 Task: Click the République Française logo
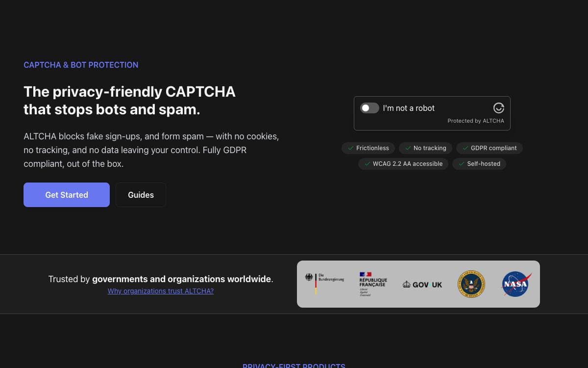point(373,284)
